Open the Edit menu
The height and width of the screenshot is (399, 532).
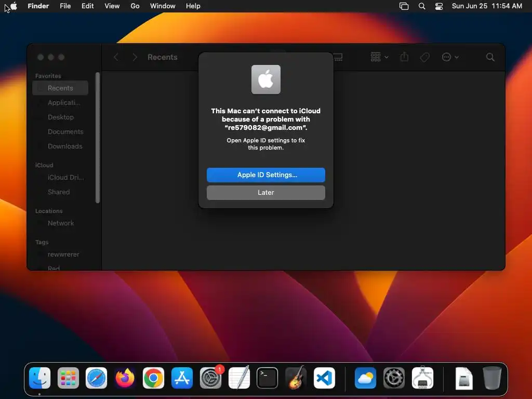87,6
